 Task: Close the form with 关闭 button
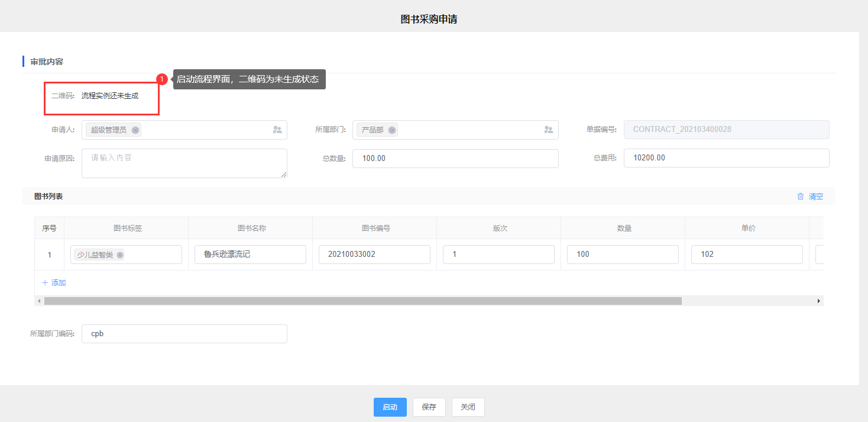point(468,407)
